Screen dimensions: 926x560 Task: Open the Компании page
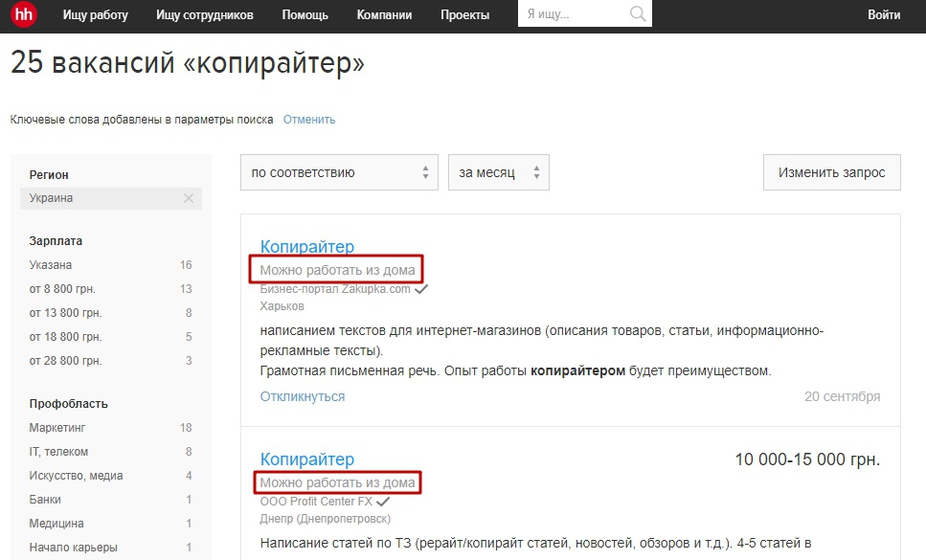(384, 15)
